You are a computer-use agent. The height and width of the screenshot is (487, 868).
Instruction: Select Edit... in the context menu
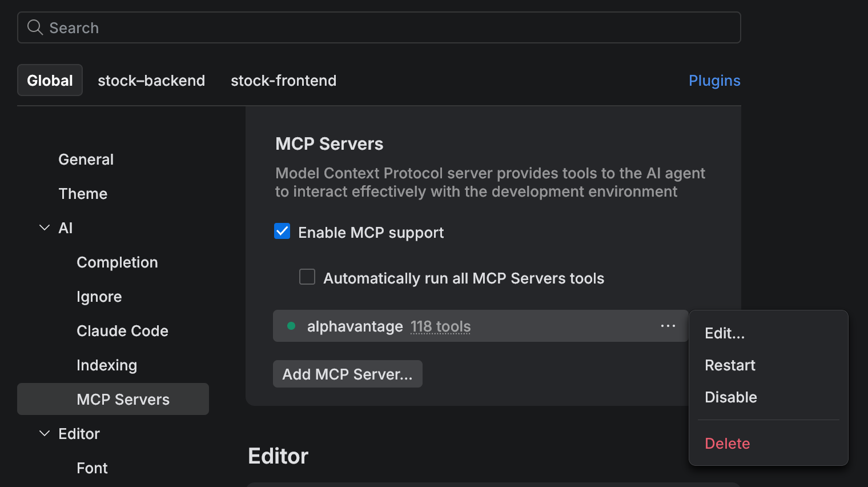725,333
